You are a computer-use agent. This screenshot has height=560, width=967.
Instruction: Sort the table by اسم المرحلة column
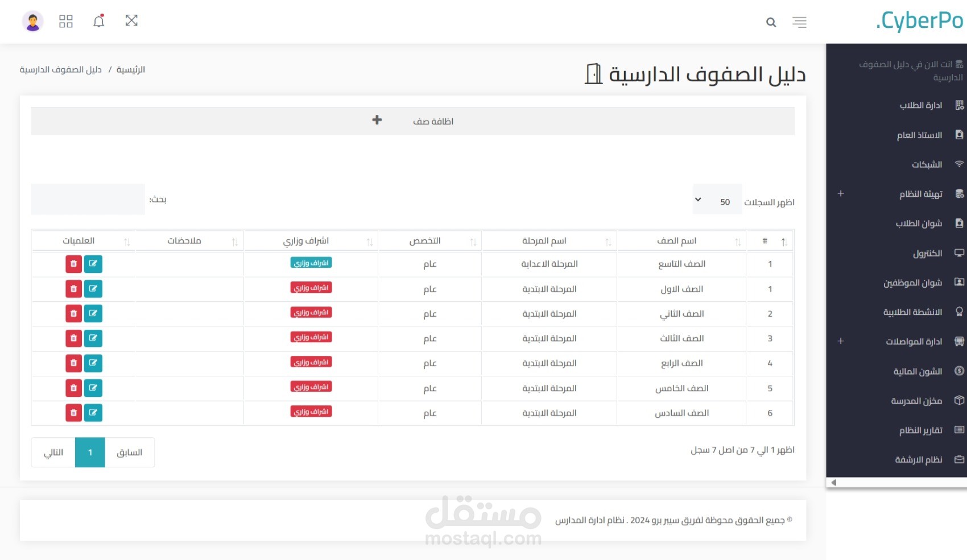point(549,241)
